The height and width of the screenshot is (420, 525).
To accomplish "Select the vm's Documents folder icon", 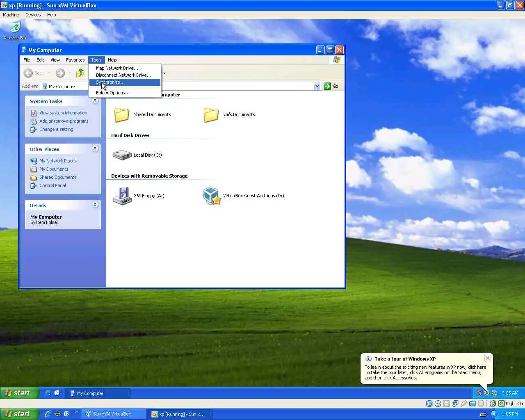I will (x=211, y=115).
